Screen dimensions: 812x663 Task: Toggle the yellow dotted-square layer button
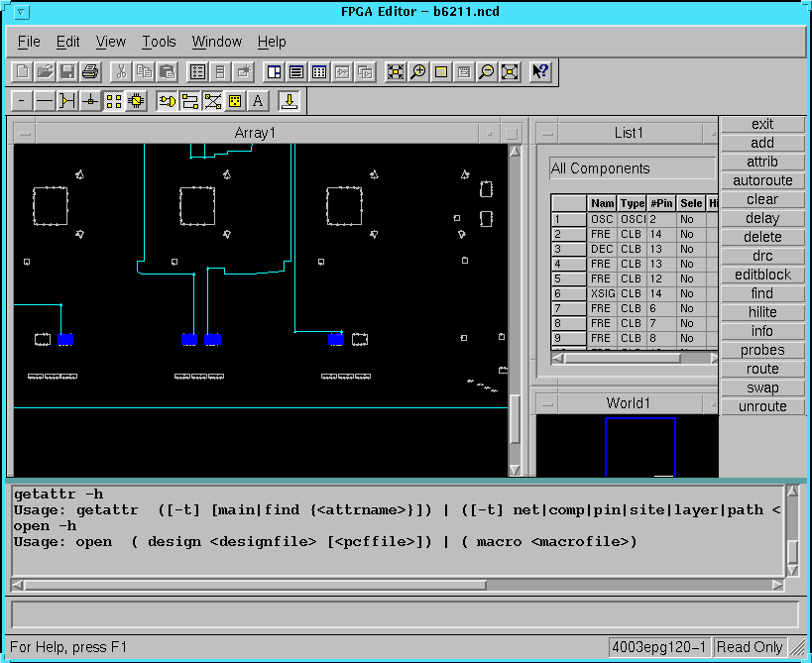tap(235, 101)
